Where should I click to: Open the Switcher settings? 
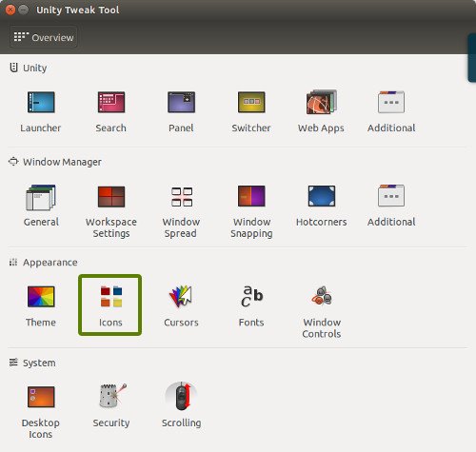click(251, 102)
